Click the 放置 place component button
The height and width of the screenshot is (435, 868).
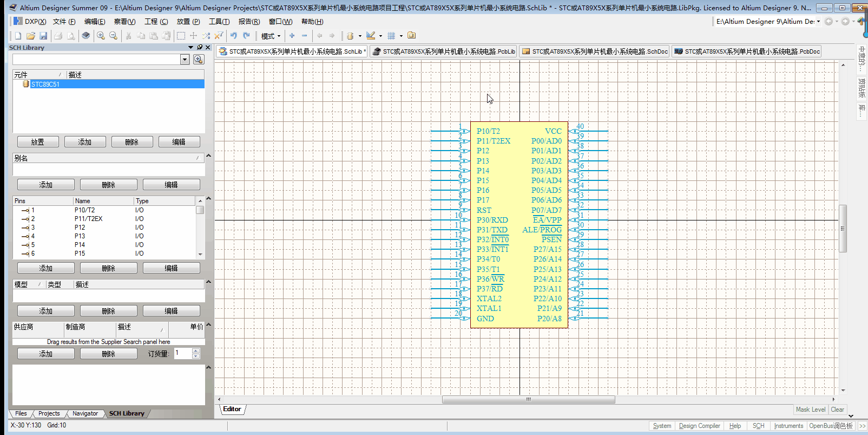click(38, 142)
